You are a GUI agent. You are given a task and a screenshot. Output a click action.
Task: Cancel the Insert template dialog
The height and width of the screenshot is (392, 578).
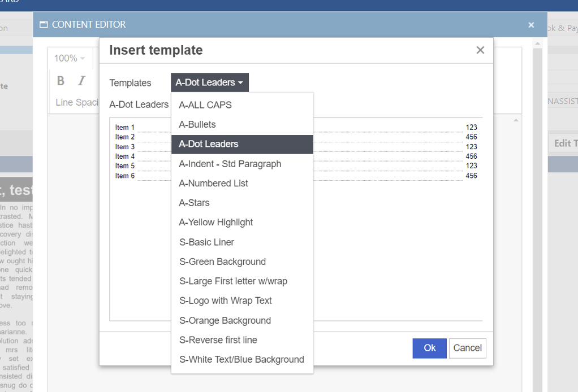pos(467,348)
